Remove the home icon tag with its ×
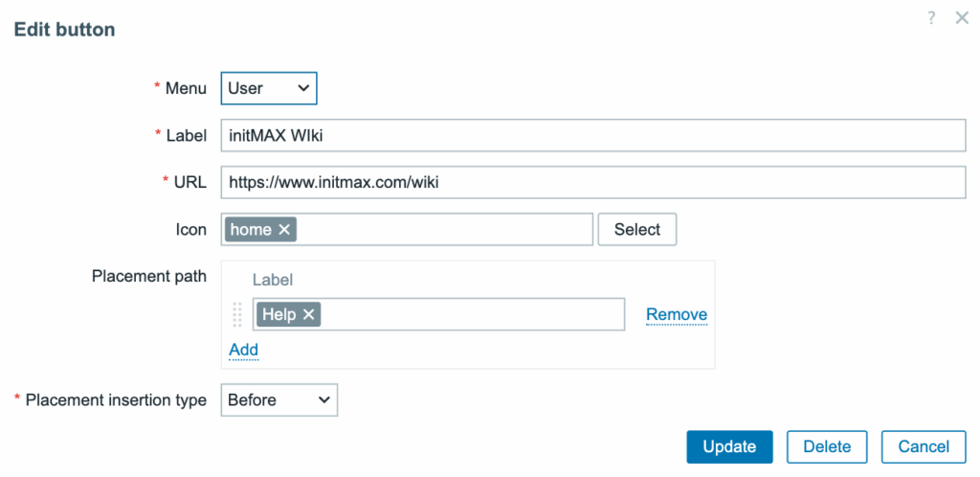This screenshot has width=980, height=477. coord(284,230)
